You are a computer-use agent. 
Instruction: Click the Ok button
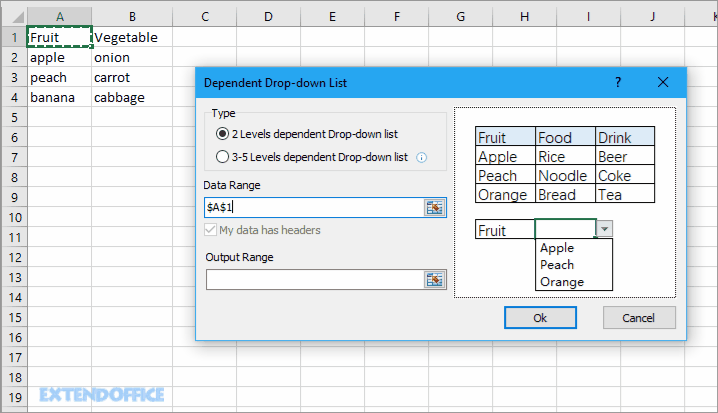pos(540,317)
